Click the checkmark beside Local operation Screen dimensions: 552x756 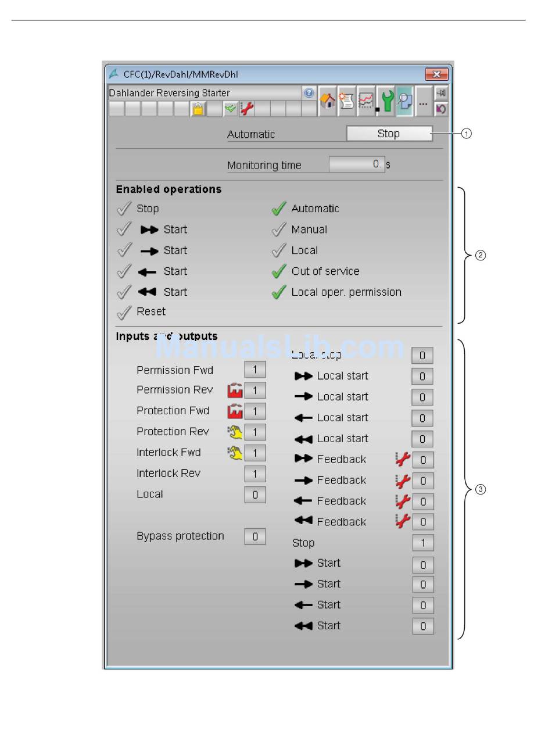point(279,250)
